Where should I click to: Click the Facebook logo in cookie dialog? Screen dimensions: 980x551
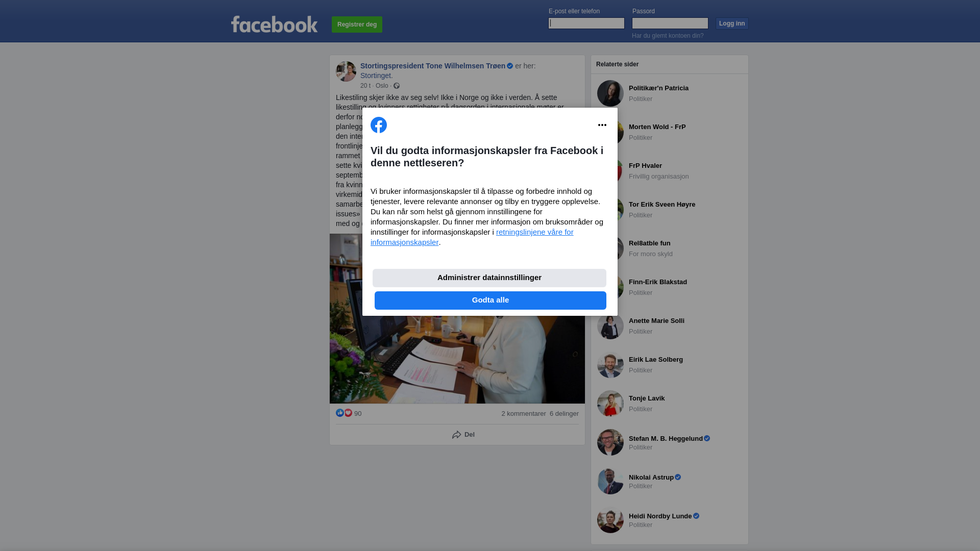tap(379, 125)
